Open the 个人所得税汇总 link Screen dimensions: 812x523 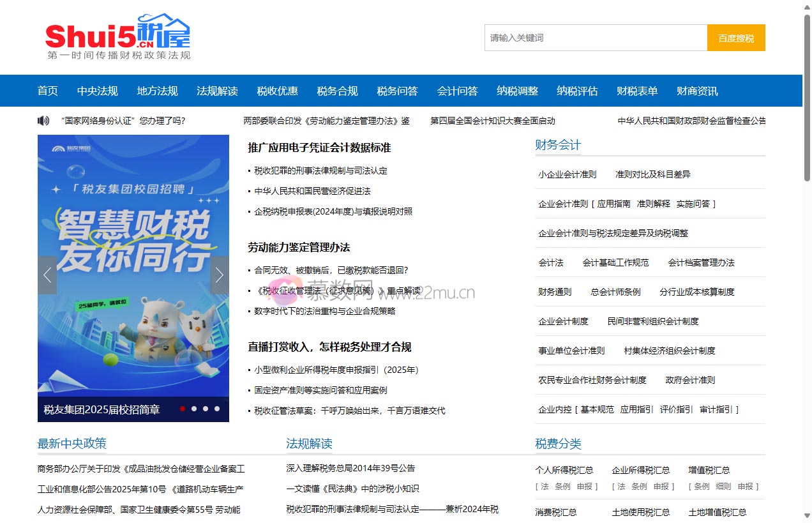pyautogui.click(x=564, y=470)
